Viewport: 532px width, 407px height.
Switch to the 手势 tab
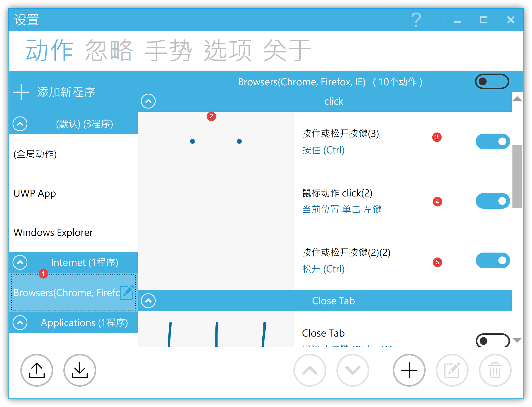168,51
